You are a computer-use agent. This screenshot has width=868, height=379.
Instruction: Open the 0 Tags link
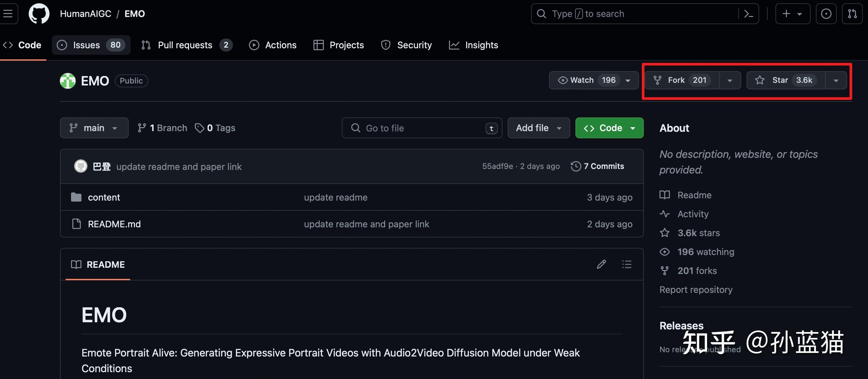(215, 128)
